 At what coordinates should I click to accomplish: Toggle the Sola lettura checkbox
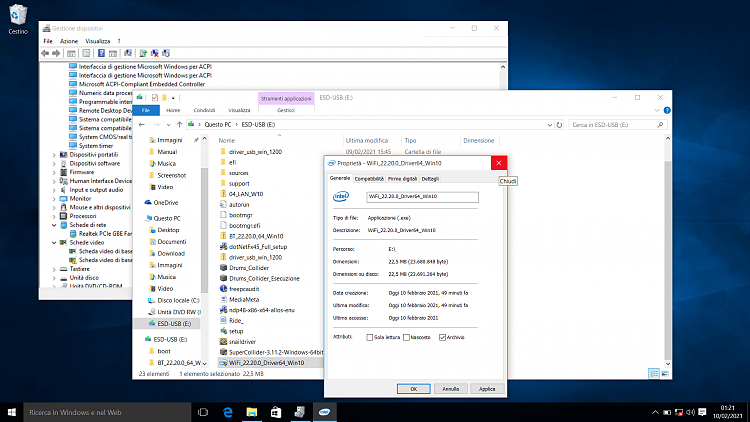[x=370, y=337]
